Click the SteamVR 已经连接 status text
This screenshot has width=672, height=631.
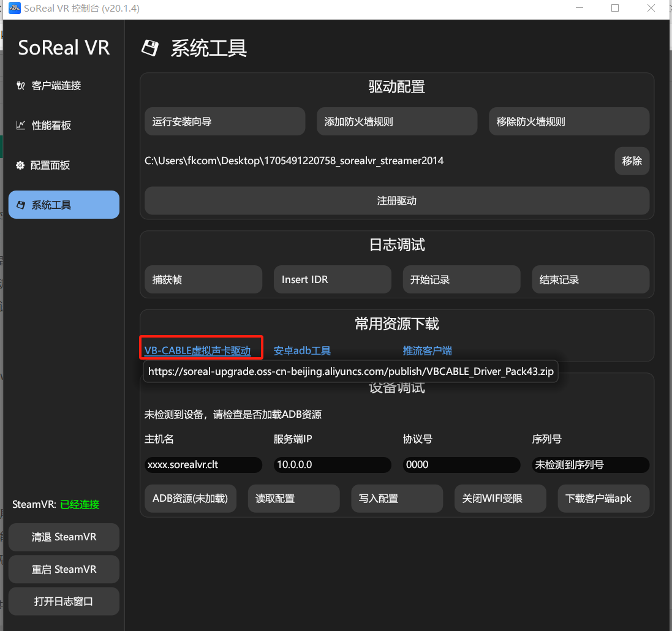point(56,505)
